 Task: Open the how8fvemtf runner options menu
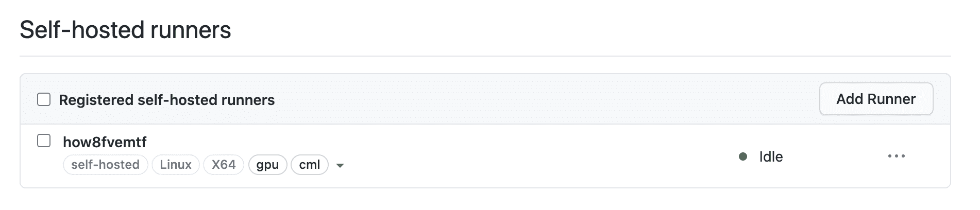tap(896, 156)
